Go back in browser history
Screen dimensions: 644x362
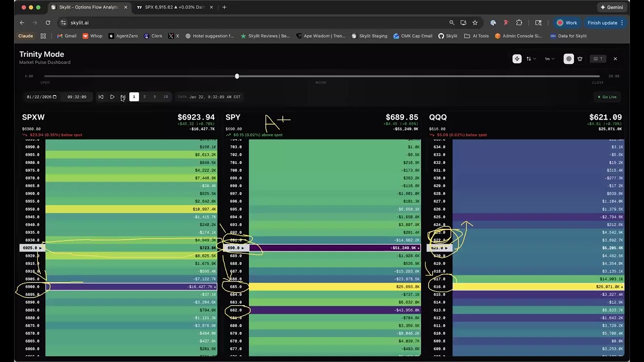(22, 23)
